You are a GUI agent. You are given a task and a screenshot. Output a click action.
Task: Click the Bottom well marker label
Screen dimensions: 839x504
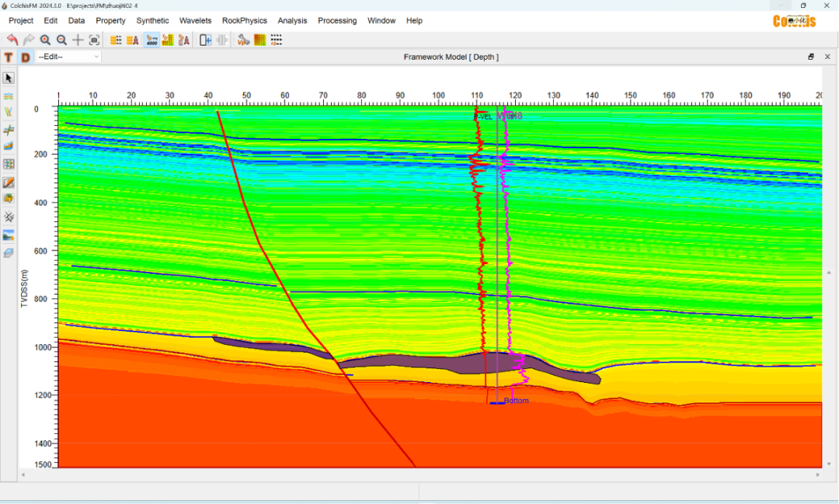click(x=516, y=401)
